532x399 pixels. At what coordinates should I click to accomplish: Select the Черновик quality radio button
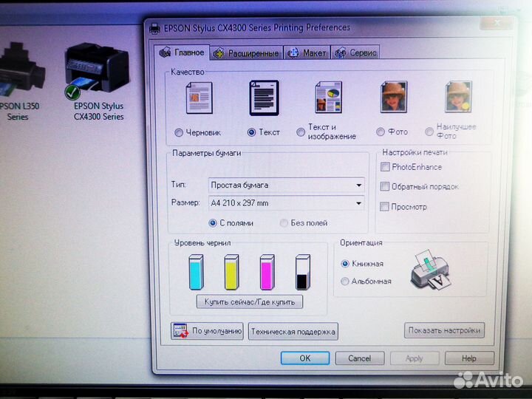[179, 133]
